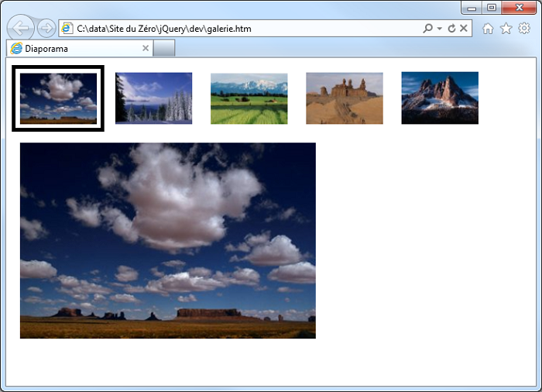The width and height of the screenshot is (542, 392).
Task: Go back with the browser Back arrow
Action: [21, 28]
